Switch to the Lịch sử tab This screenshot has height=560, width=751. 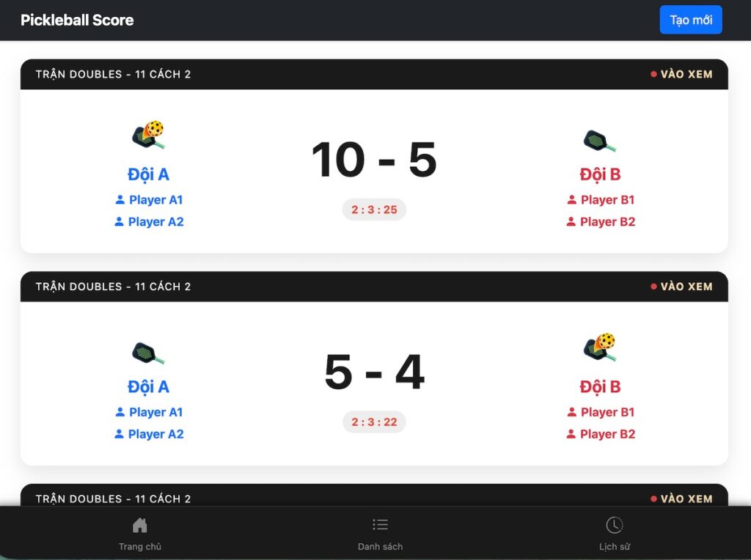pos(614,546)
